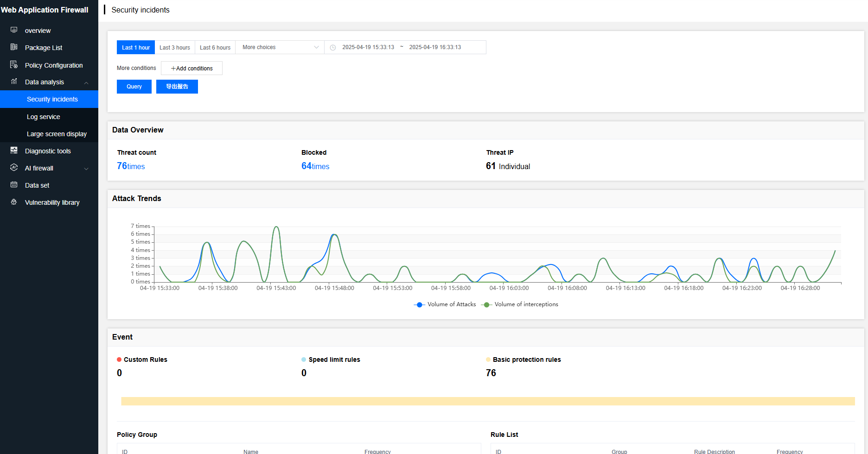Click the 04-19 16:23:00 axis label
Viewport: 868px width, 454px height.
point(742,288)
